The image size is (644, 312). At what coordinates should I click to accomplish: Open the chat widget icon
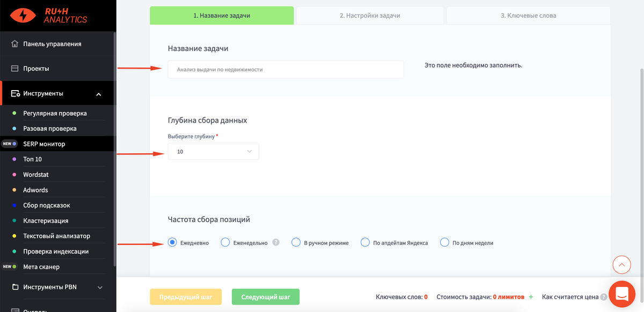tap(622, 294)
